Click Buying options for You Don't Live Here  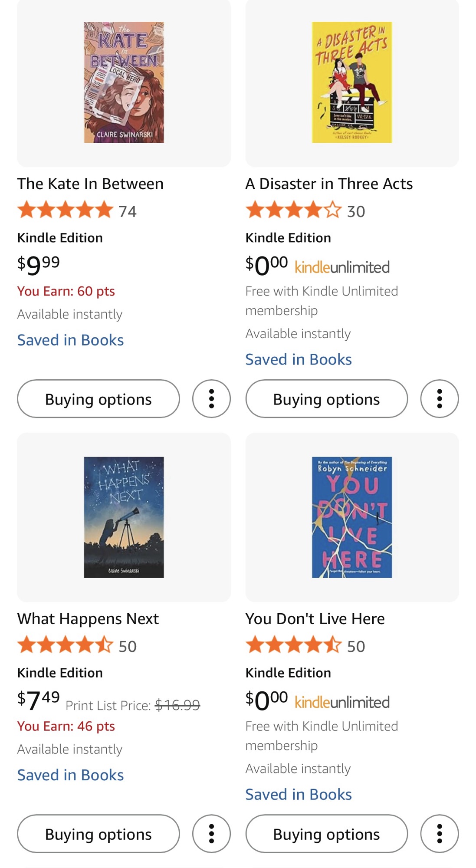click(326, 834)
